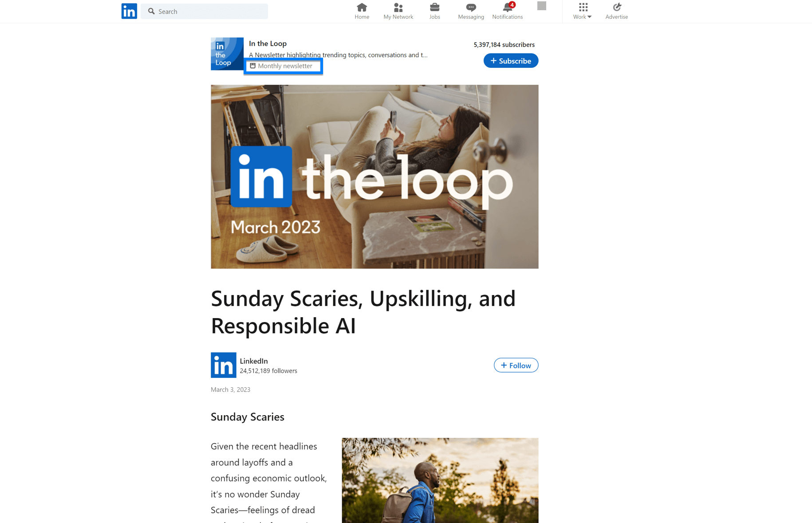View the 5,397,184 subscribers count
The width and height of the screenshot is (812, 523).
pyautogui.click(x=504, y=45)
